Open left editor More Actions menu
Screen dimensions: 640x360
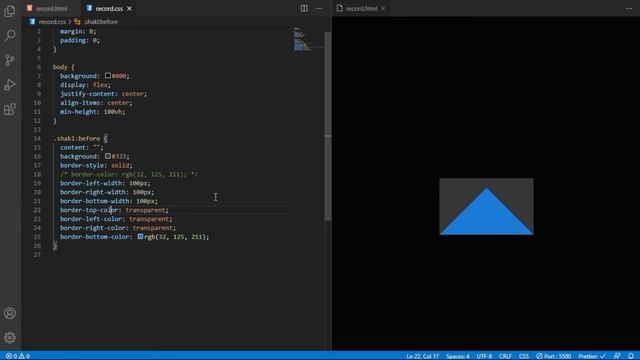[x=319, y=8]
